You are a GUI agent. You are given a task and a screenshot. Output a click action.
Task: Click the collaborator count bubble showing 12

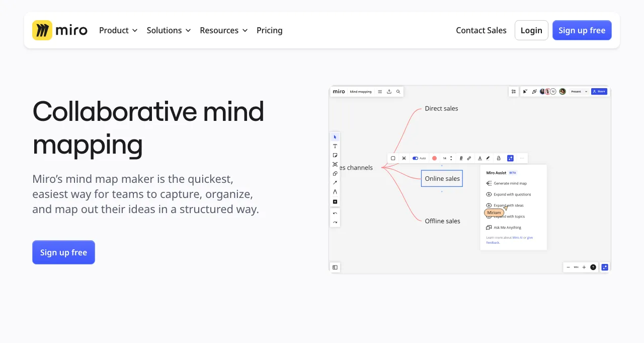(553, 92)
